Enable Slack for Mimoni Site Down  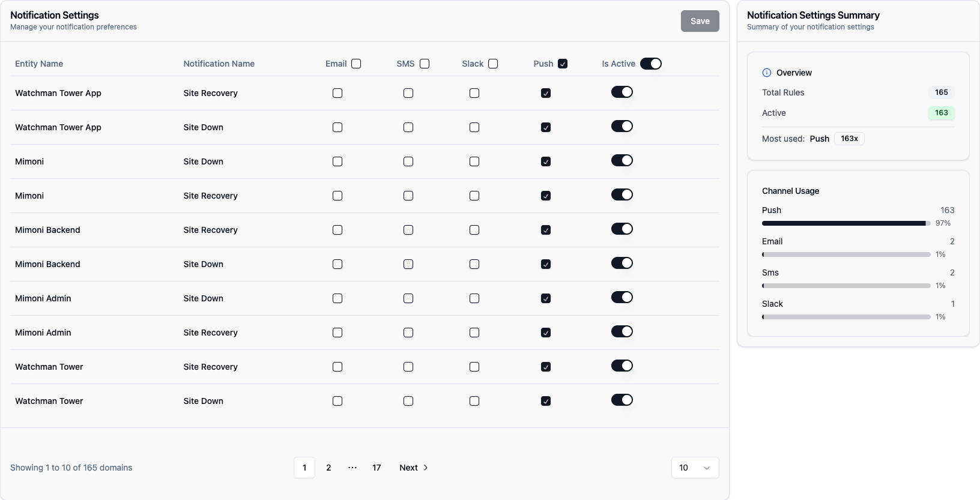click(474, 161)
